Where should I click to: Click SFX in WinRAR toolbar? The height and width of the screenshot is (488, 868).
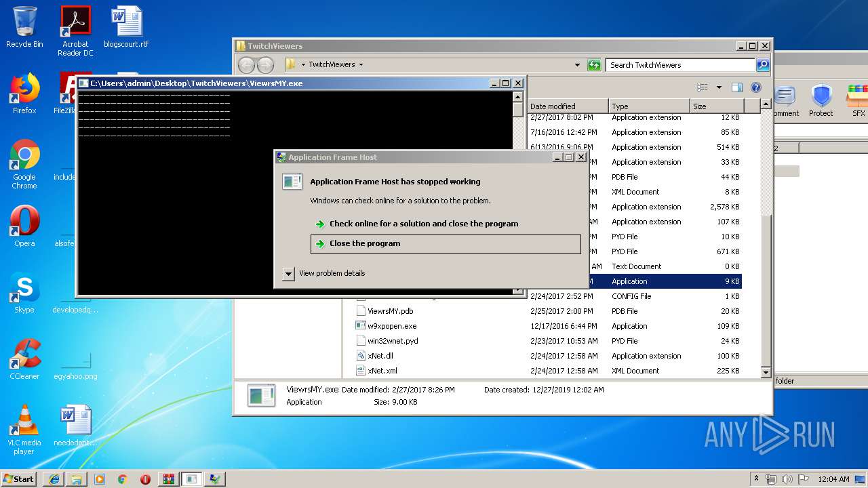(859, 100)
